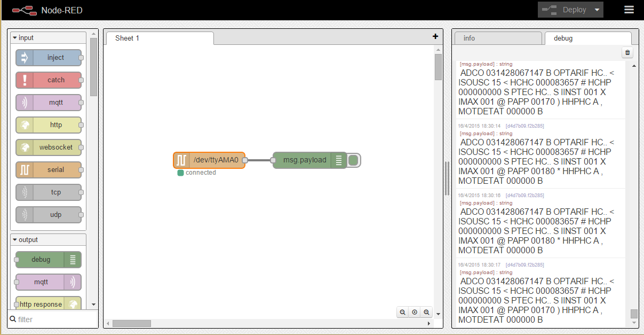The width and height of the screenshot is (644, 335).
Task: Select the websocket input node
Action: tap(49, 147)
